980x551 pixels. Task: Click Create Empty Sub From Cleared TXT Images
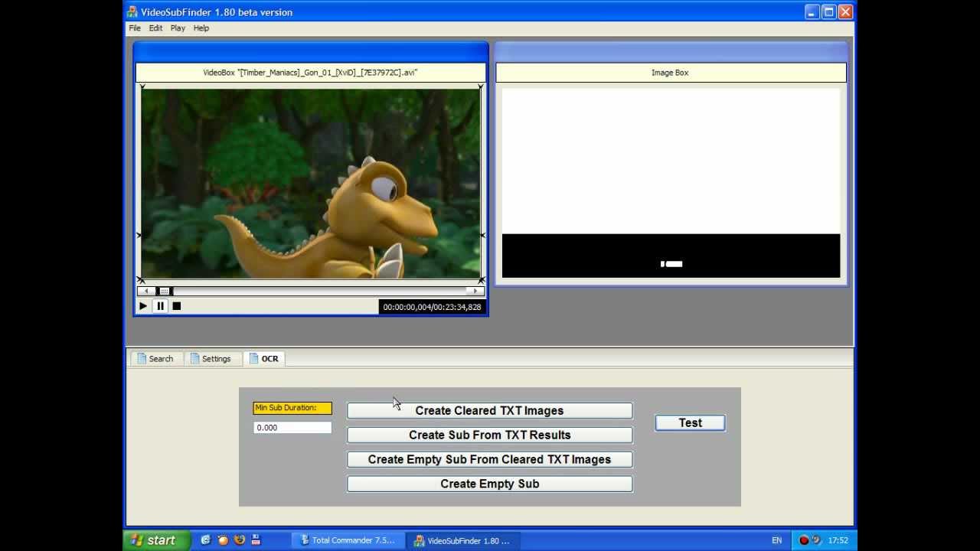pyautogui.click(x=490, y=460)
